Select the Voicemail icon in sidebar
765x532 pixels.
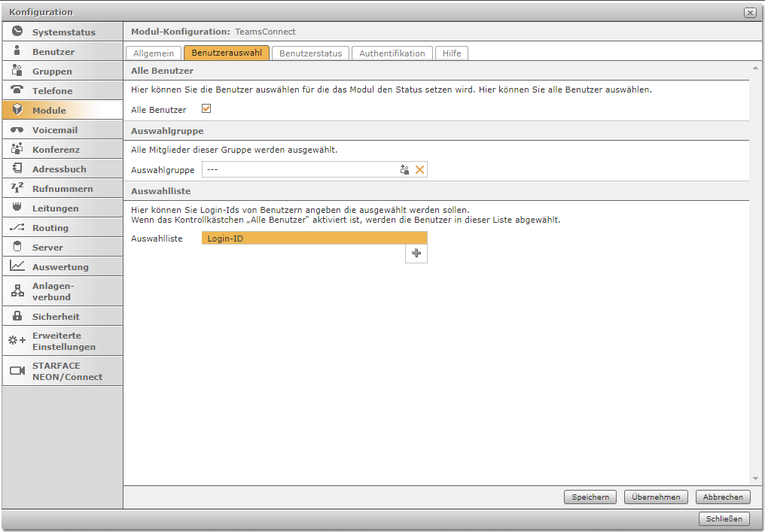pyautogui.click(x=17, y=129)
